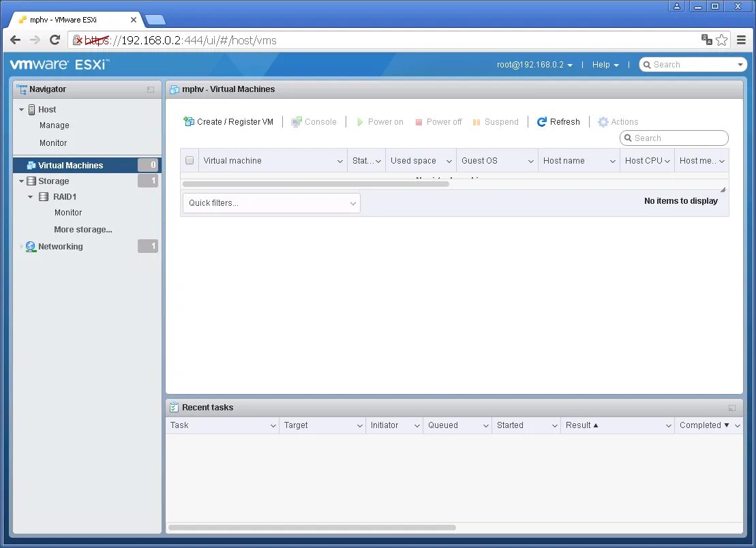Open the Console toolbar icon
756x548 pixels.
click(x=296, y=121)
